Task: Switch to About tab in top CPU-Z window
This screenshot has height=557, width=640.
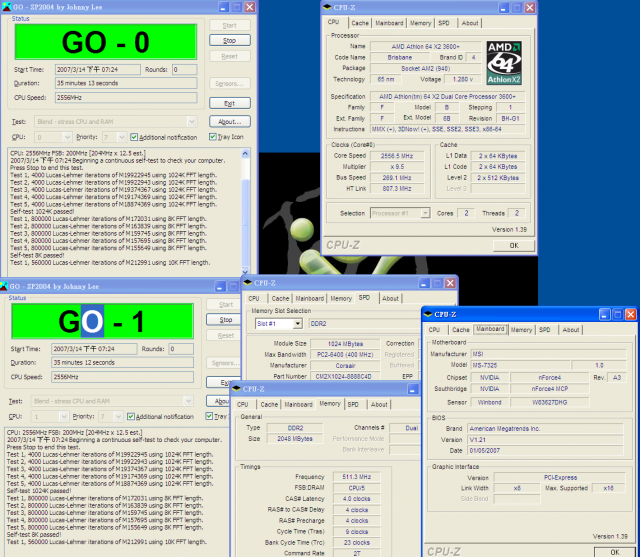Action: (470, 23)
